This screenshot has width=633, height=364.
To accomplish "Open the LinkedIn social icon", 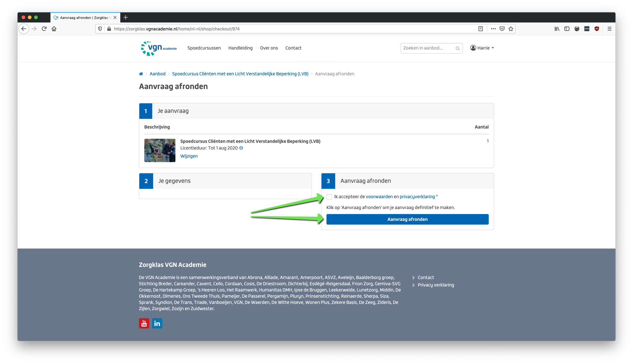I will tap(157, 323).
